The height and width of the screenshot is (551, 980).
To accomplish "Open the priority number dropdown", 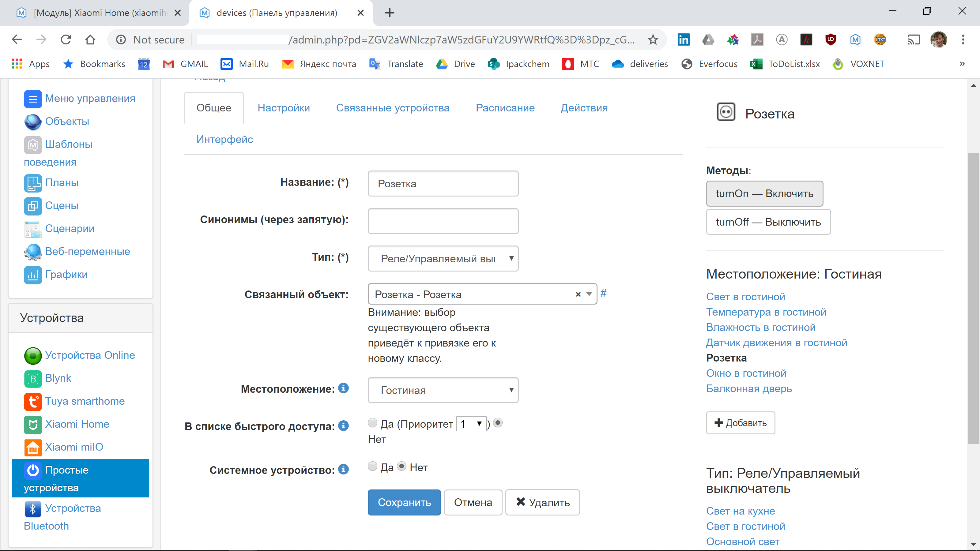I will 471,423.
